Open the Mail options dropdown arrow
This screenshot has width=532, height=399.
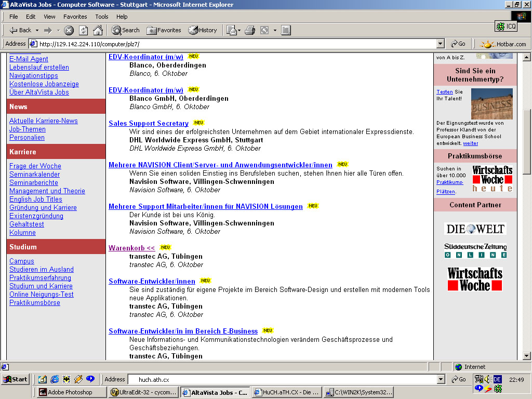click(x=239, y=30)
